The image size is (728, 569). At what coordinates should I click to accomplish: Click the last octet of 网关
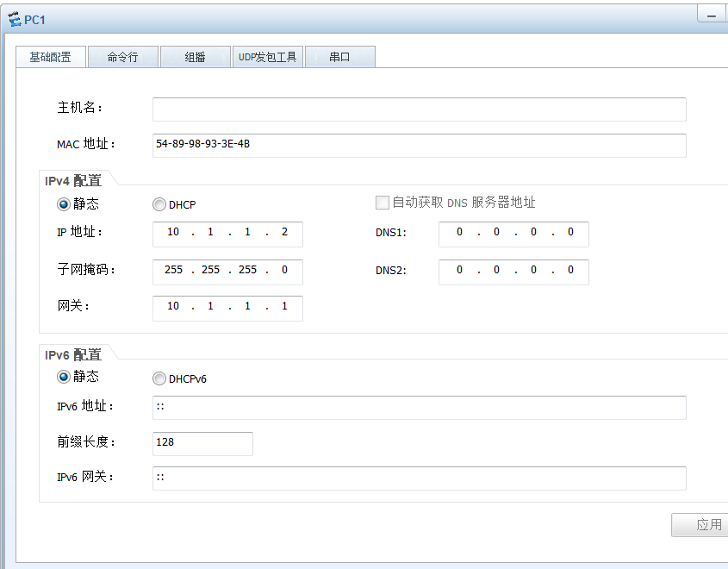pyautogui.click(x=284, y=306)
